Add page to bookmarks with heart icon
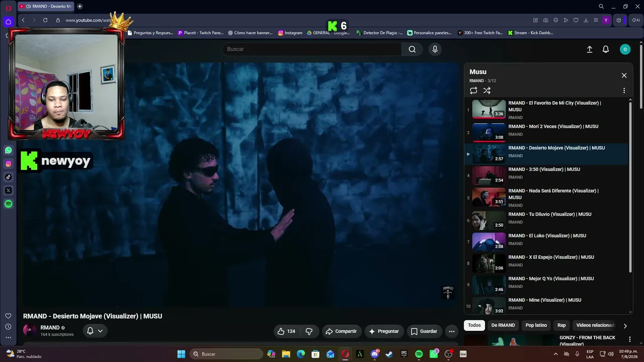The width and height of the screenshot is (644, 362). (576, 20)
